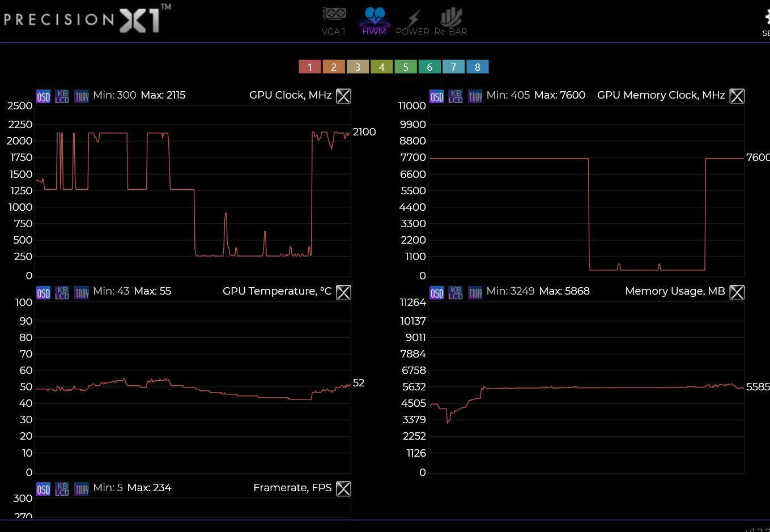770x532 pixels.
Task: Close the GPU Clock graph
Action: click(343, 96)
